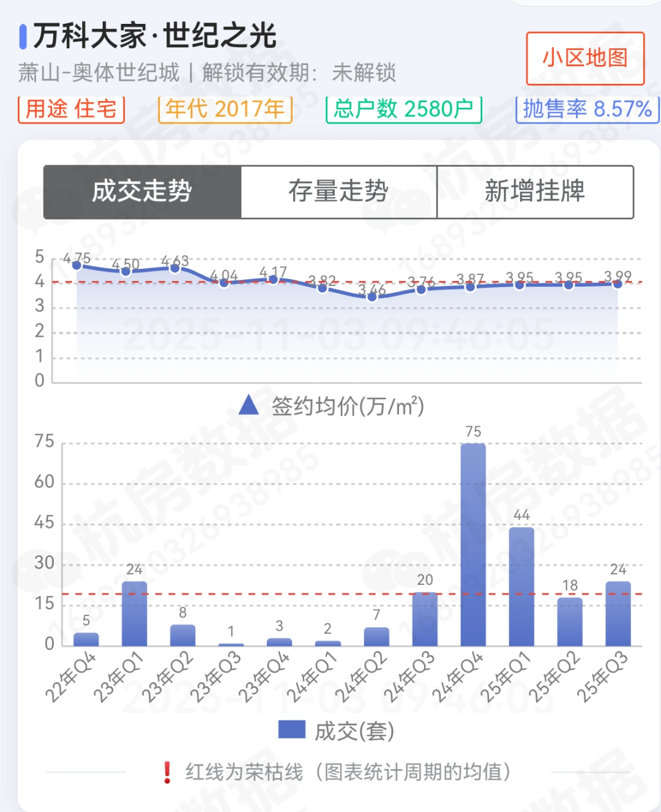Select the 4.75 price data point

(x=77, y=265)
